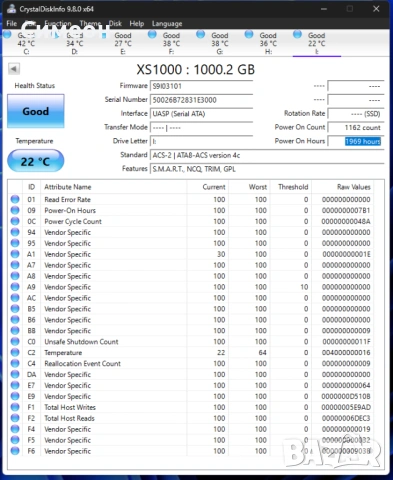Select the Reallocation Event Count row

pos(190,363)
